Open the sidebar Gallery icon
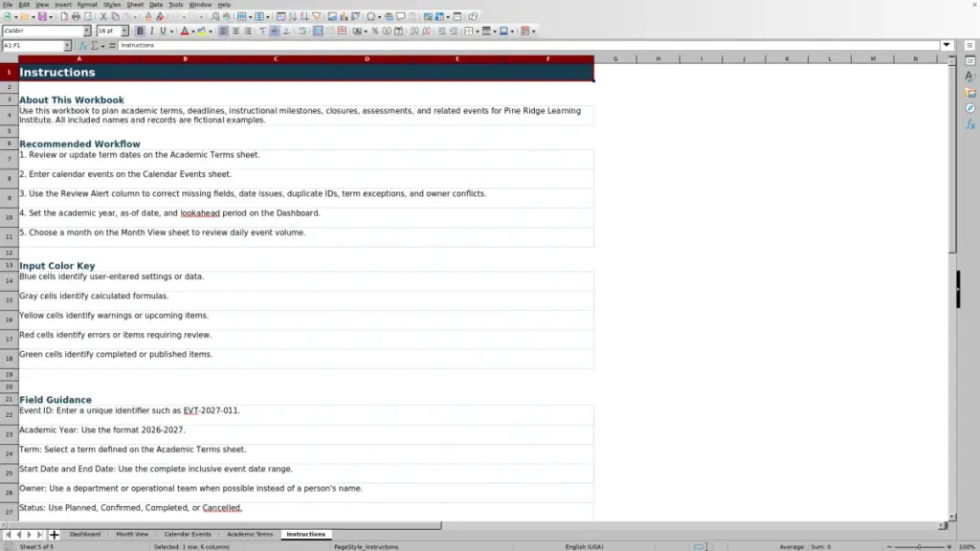 (970, 93)
